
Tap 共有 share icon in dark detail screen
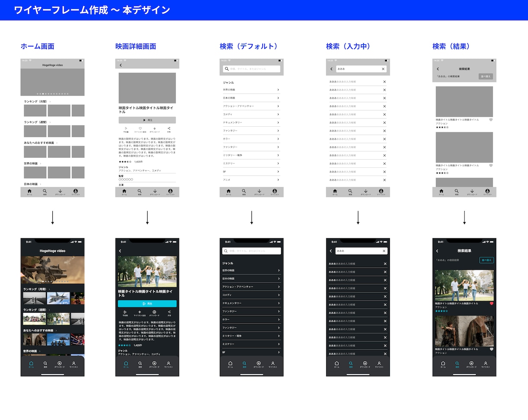pyautogui.click(x=169, y=312)
